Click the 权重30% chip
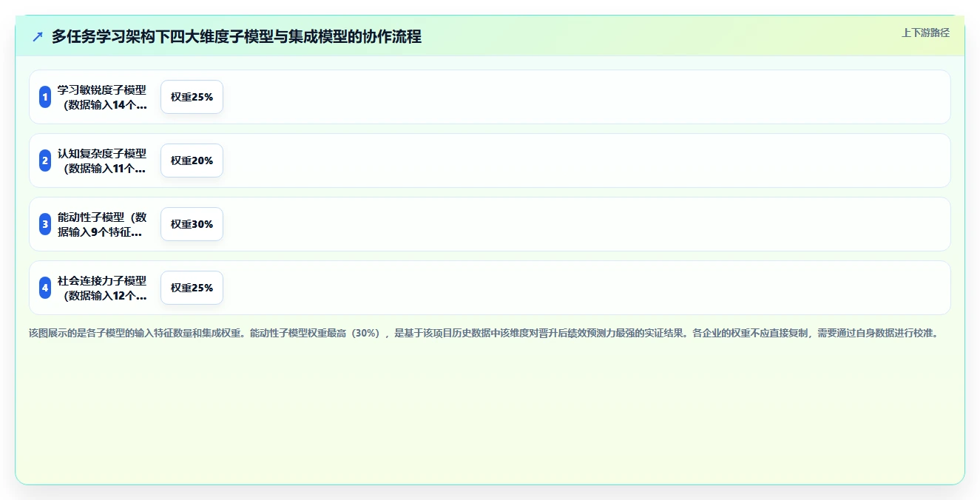Image resolution: width=980 pixels, height=500 pixels. point(192,224)
